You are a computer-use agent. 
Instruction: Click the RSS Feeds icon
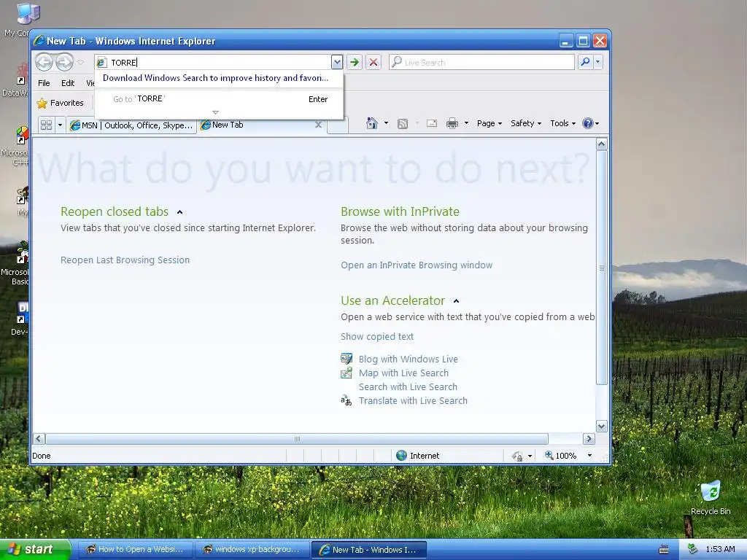[403, 124]
